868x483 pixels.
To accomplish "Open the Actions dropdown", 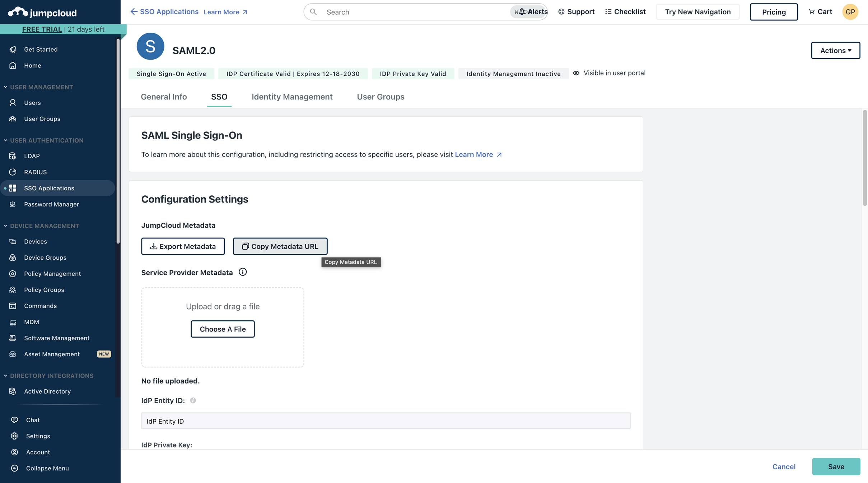I will 835,50.
